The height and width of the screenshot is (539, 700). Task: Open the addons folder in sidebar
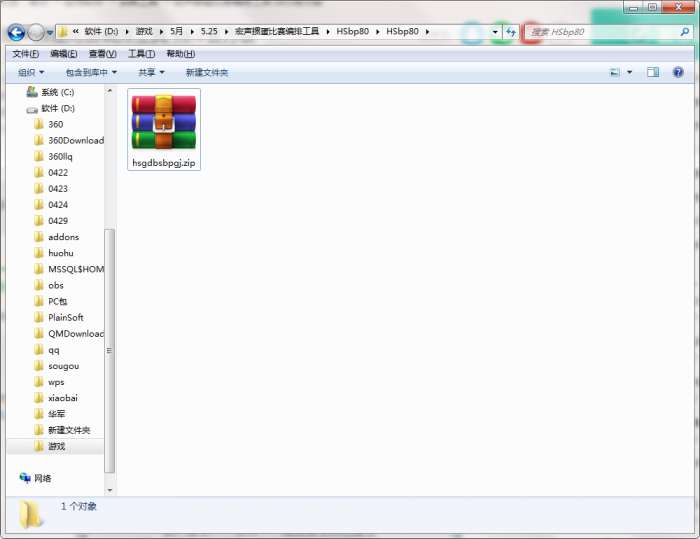63,237
